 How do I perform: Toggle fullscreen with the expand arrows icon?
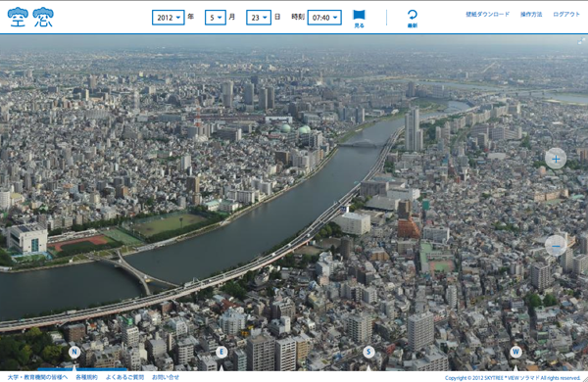click(x=581, y=41)
